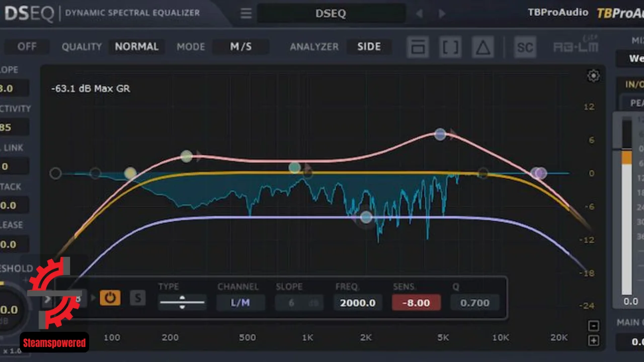
Task: Click the -63.1 dB Max GR readout
Action: pos(91,88)
